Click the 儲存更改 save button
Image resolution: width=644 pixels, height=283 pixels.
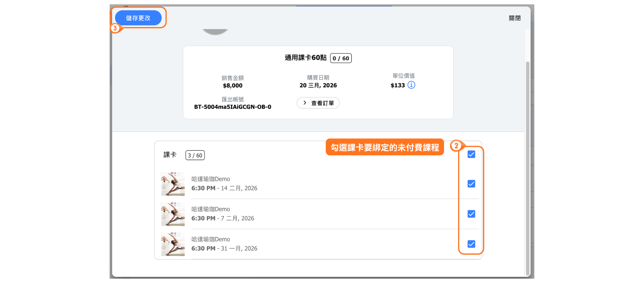click(x=138, y=18)
